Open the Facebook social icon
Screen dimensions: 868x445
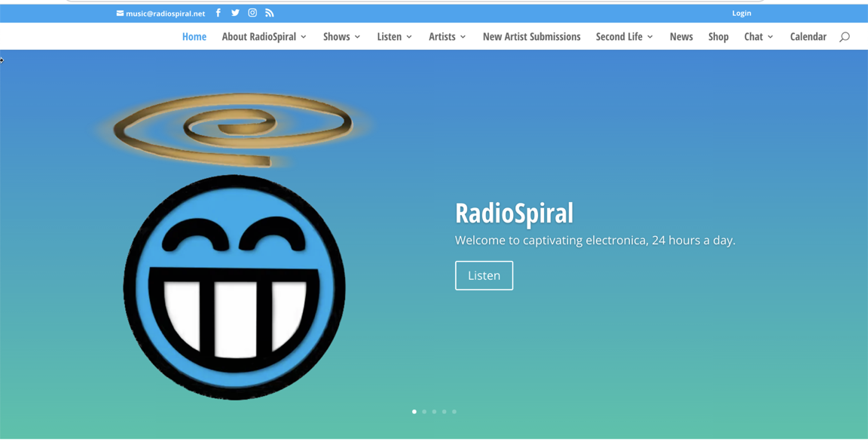click(218, 13)
